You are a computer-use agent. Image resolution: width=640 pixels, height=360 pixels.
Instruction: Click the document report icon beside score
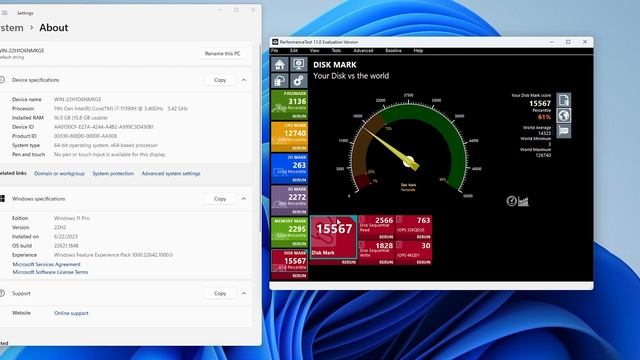[564, 100]
